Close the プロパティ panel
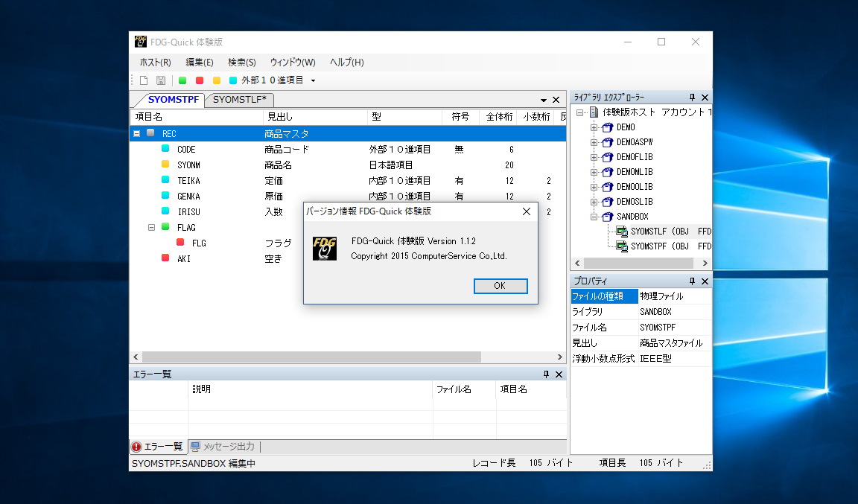 pos(705,281)
